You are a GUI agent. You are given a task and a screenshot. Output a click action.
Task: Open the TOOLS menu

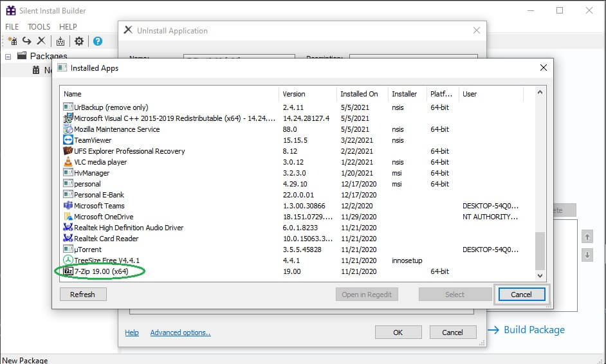(39, 26)
